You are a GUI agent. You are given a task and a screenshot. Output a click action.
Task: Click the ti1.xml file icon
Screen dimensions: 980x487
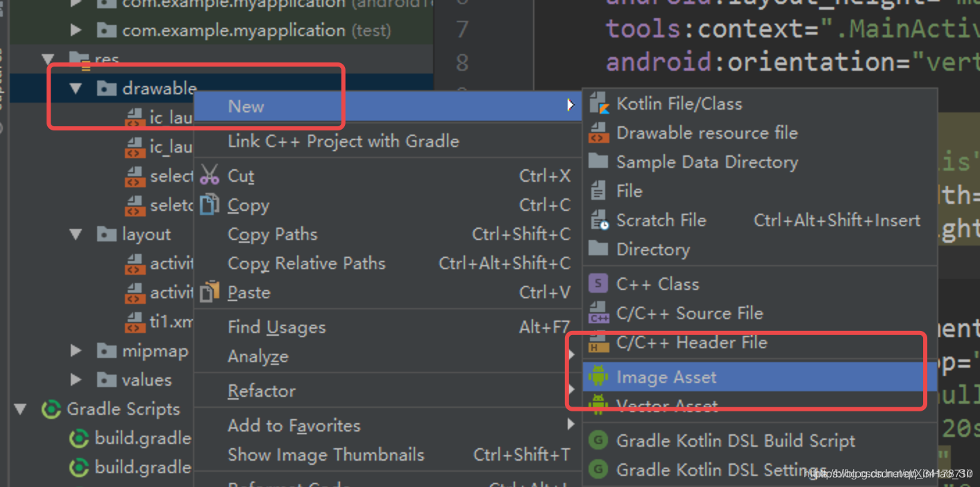click(135, 322)
